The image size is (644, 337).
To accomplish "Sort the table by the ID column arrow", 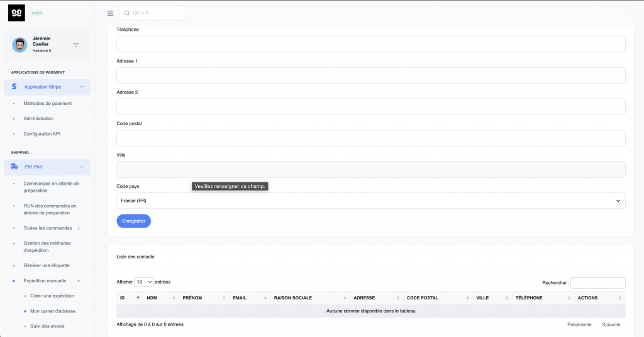I will pos(138,297).
